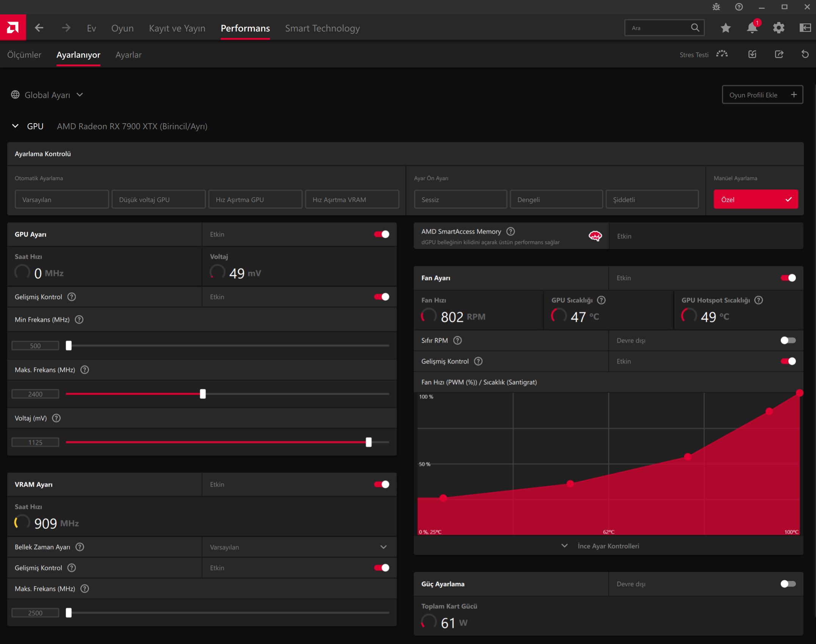Toggle Fan Ayarı switch
Screen dimensions: 816x644
pos(788,278)
